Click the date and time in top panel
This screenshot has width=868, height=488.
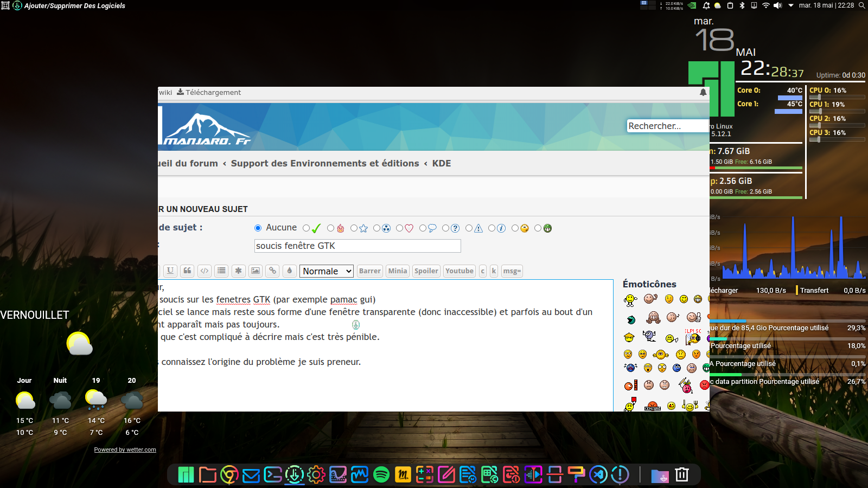coord(827,5)
